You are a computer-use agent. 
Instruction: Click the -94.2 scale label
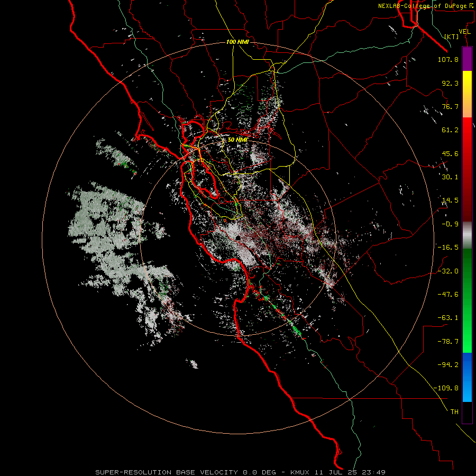click(448, 364)
